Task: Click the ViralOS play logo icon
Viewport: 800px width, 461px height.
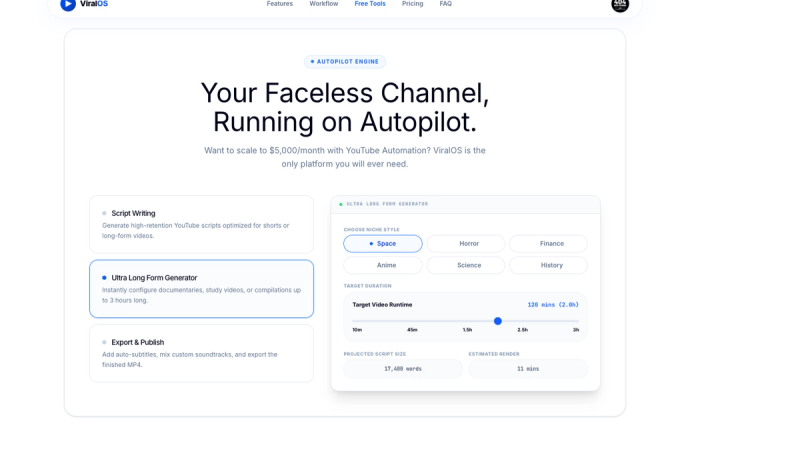Action: click(x=68, y=4)
